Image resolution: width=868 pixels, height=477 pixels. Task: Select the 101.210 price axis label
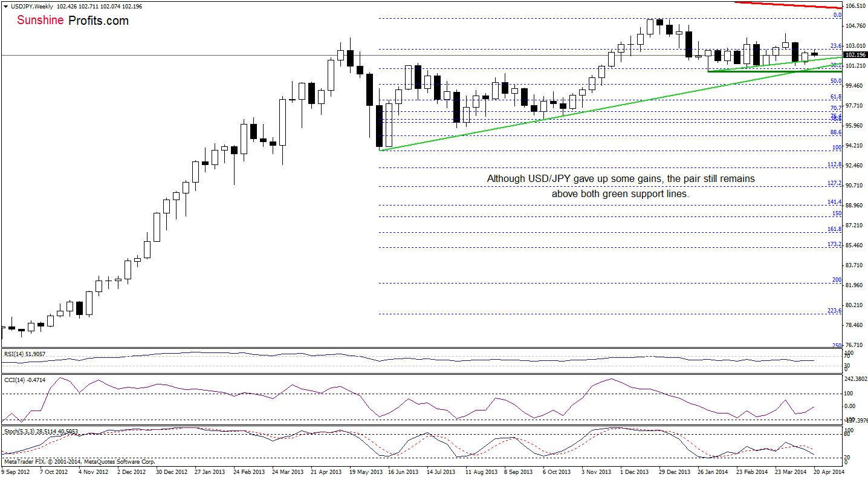(x=855, y=66)
